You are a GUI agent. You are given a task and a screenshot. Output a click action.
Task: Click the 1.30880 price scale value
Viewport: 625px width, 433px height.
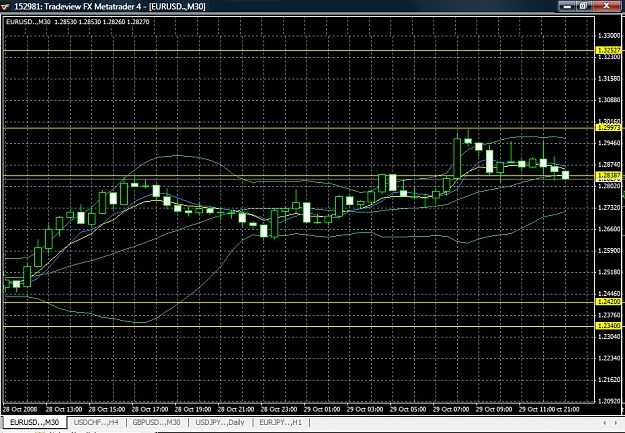click(609, 100)
